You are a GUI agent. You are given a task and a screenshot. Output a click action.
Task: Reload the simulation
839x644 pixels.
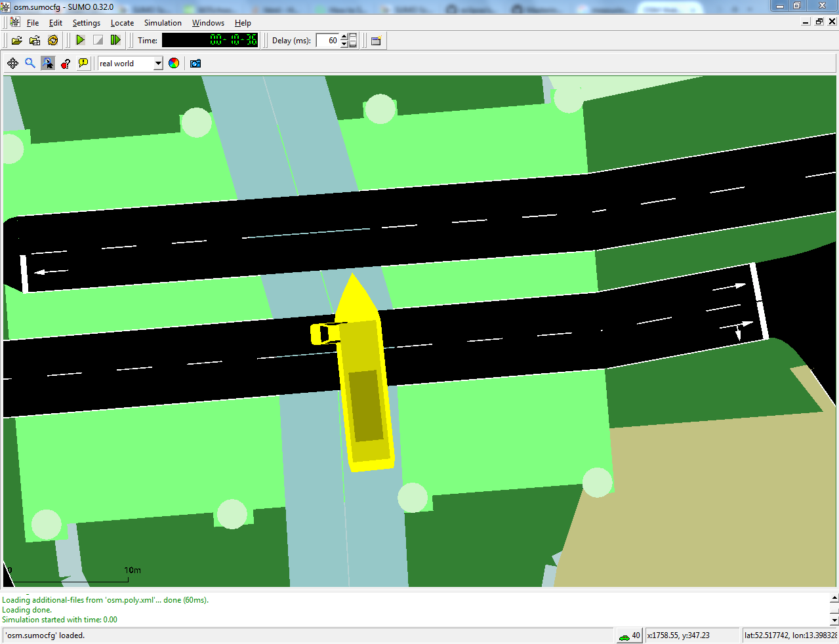(53, 41)
